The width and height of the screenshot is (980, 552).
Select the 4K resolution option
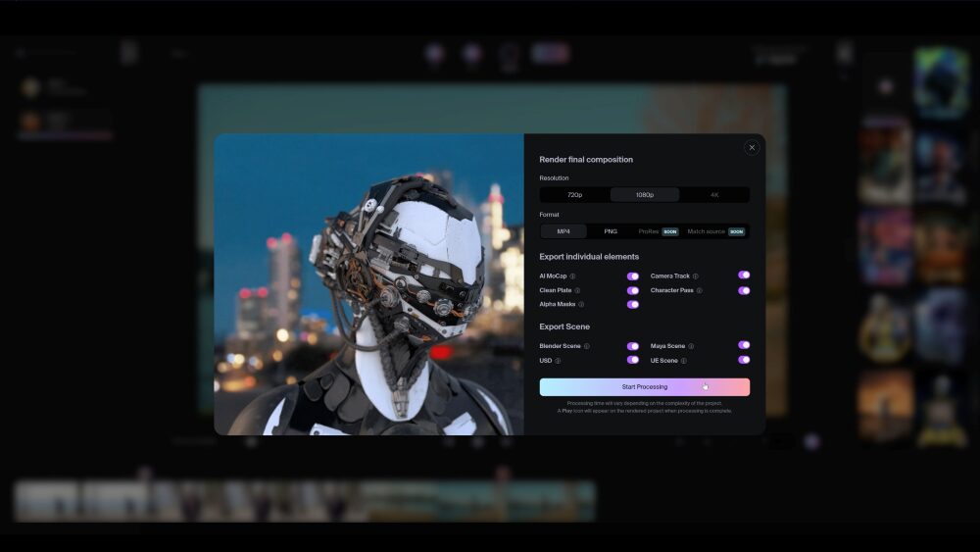(x=714, y=195)
